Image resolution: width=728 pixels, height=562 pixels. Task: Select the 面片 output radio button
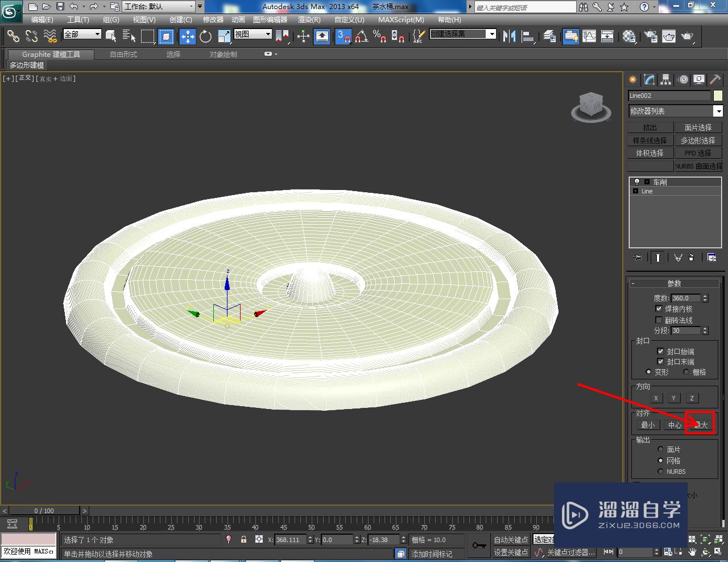tap(660, 449)
